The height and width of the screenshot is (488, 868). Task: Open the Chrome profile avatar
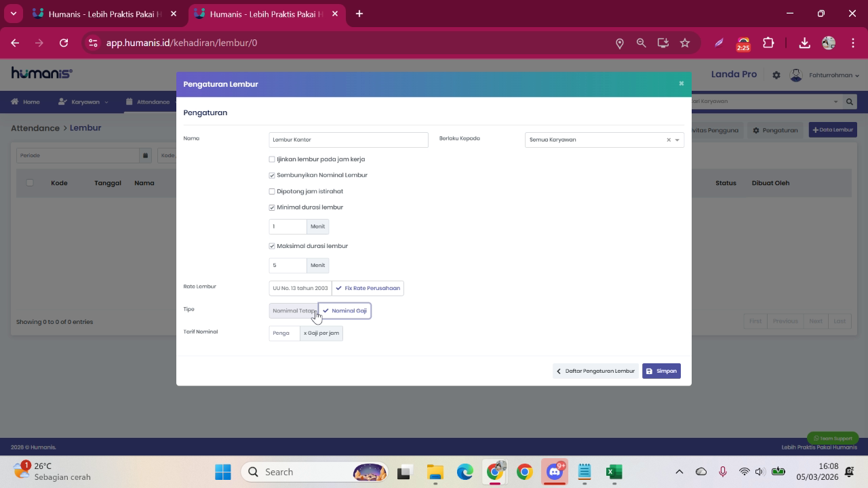pos(828,43)
